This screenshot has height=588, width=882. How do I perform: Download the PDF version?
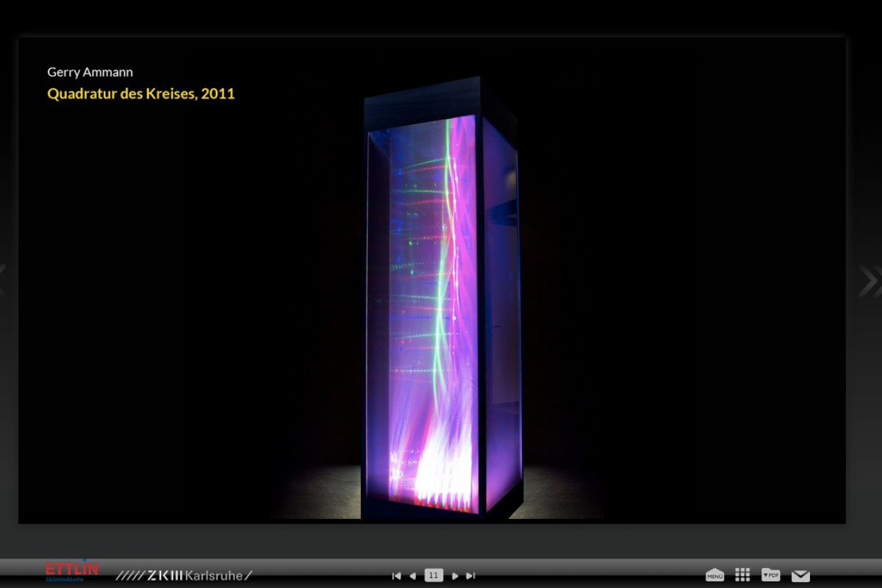click(771, 575)
